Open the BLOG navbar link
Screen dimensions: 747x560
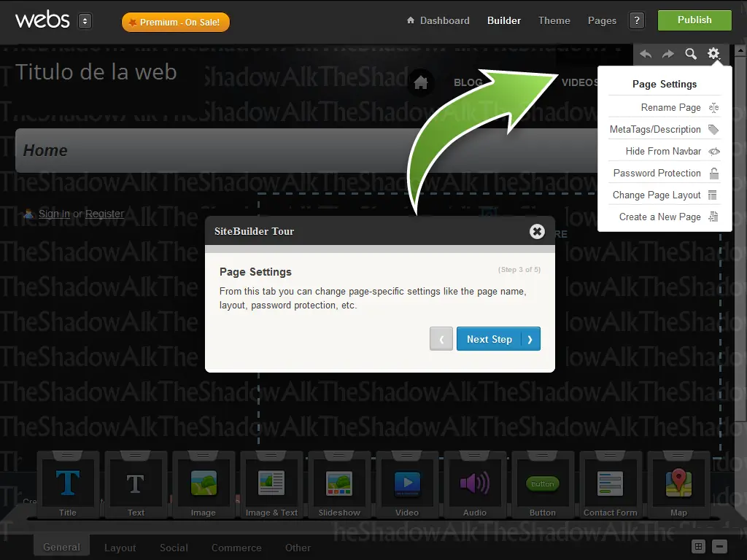pos(468,82)
